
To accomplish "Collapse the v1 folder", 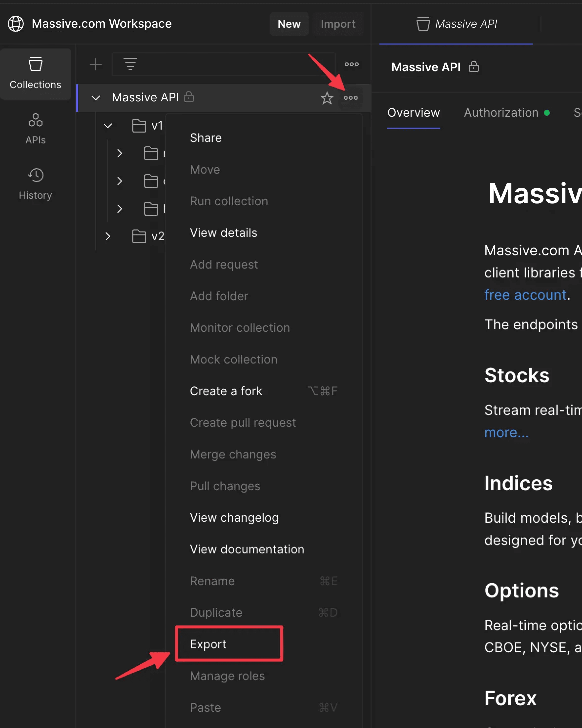I will point(108,126).
